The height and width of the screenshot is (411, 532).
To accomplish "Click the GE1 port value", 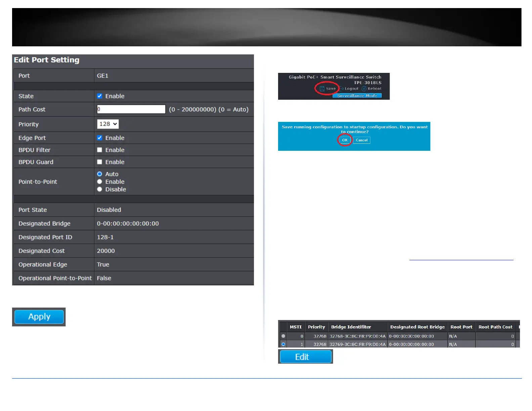I will [103, 76].
